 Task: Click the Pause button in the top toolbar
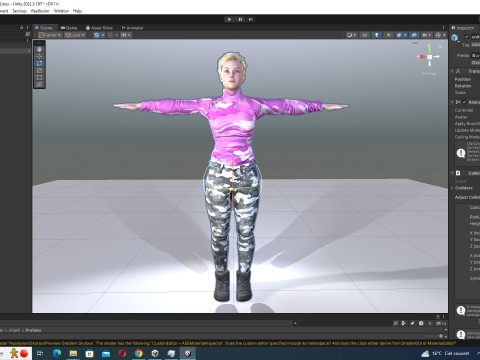click(x=240, y=19)
